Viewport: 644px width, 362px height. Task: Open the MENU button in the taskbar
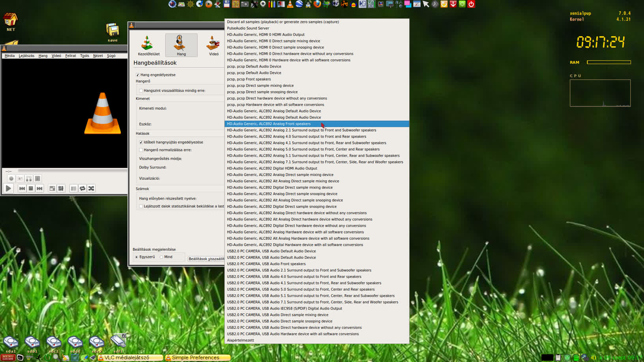click(x=7, y=358)
